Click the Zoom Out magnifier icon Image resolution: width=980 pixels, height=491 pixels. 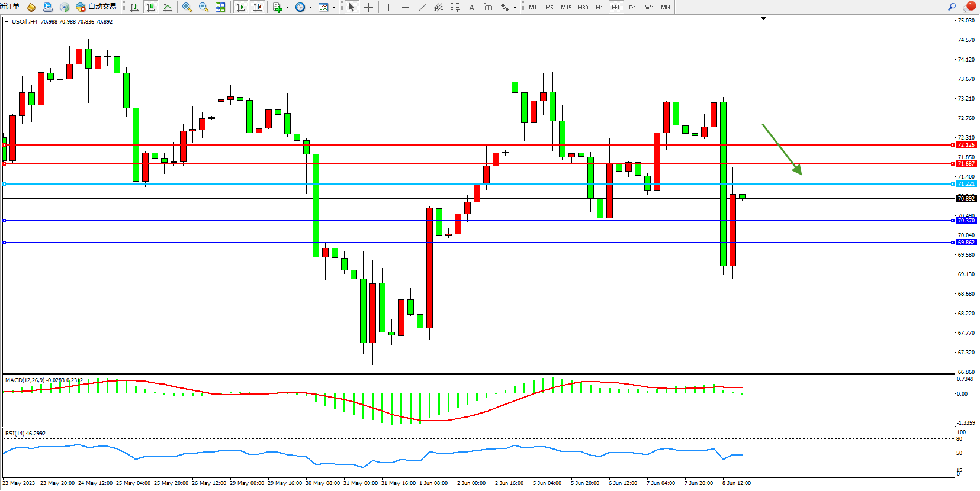[204, 7]
